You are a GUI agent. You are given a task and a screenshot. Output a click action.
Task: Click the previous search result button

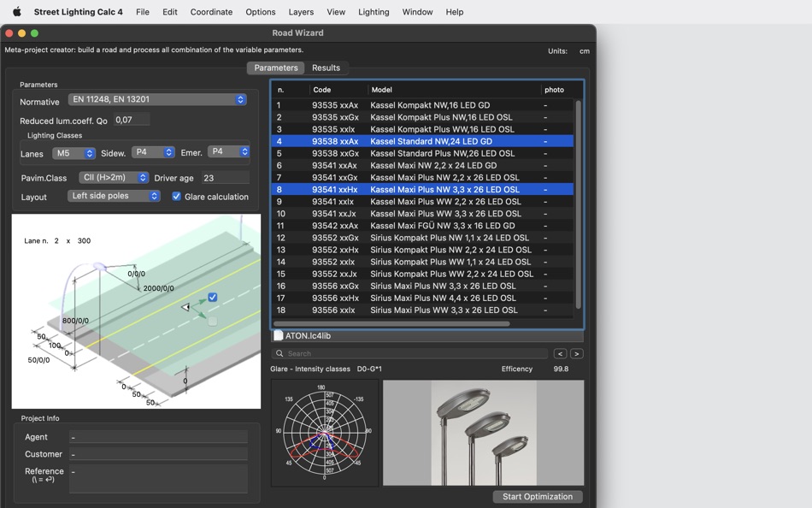pyautogui.click(x=560, y=353)
